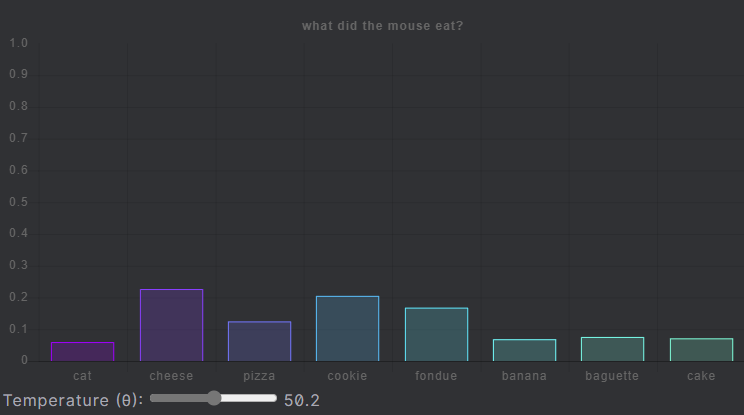744x415 pixels.
Task: Click the 'cake' axis label
Action: (701, 376)
